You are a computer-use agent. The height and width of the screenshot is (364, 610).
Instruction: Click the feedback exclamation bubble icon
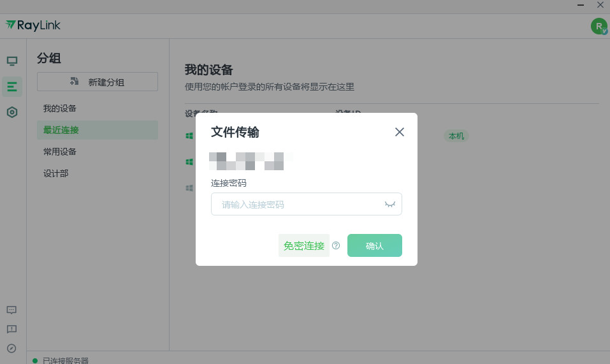11,329
